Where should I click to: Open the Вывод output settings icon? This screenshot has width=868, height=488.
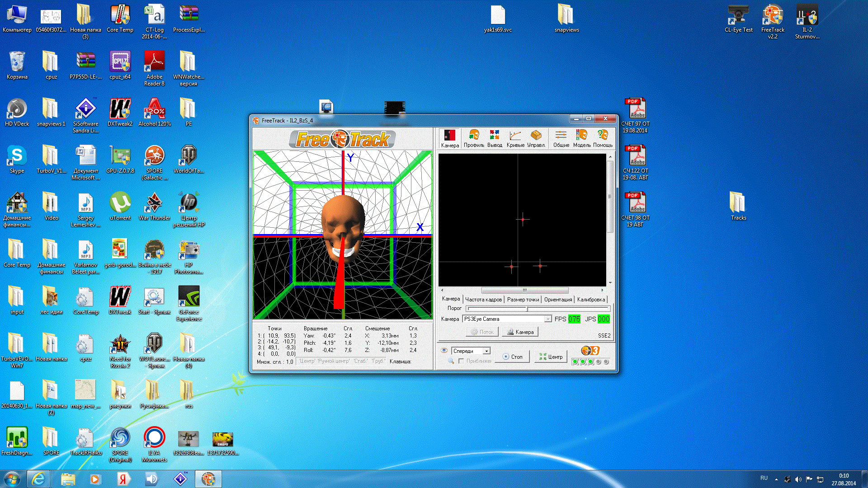click(x=495, y=138)
